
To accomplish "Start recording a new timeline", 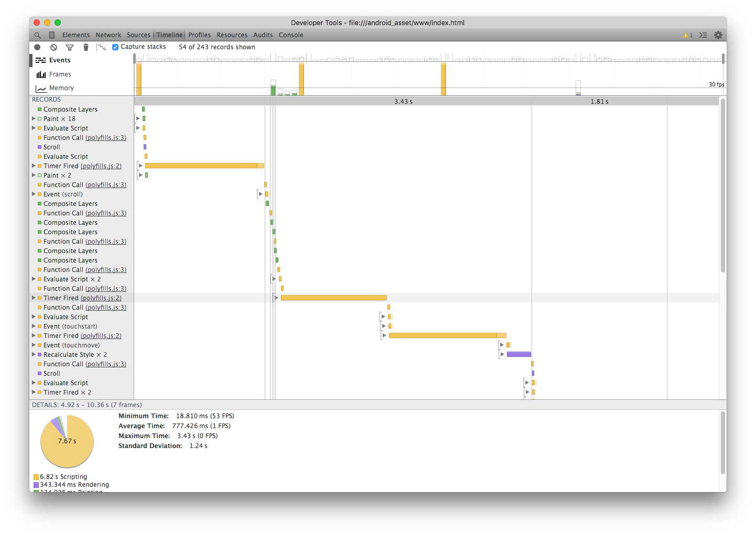I will [x=37, y=47].
